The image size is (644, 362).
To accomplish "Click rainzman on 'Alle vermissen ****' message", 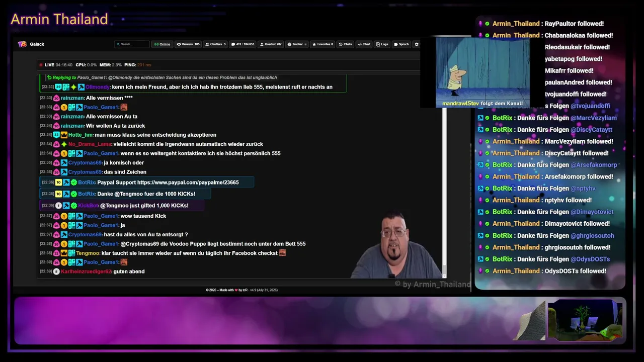I will (x=72, y=98).
